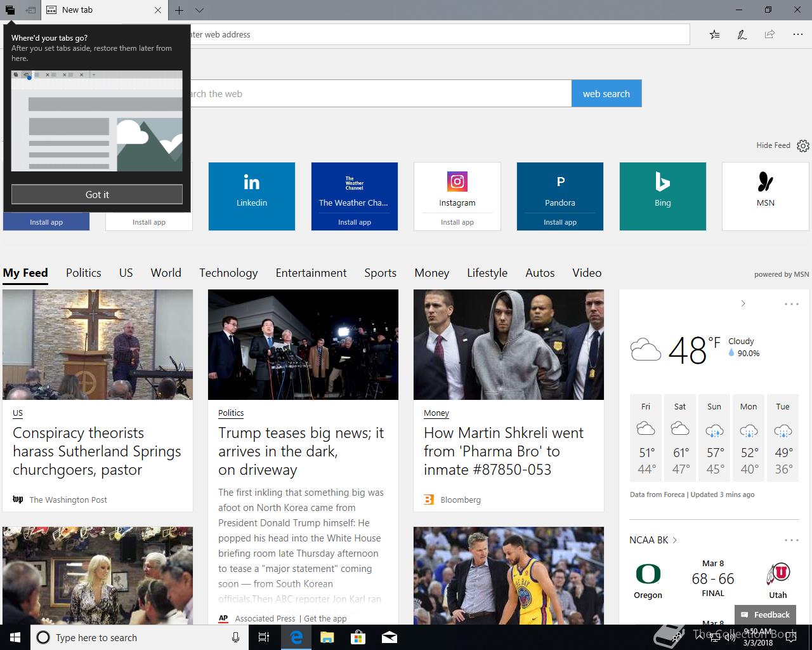Click the US category label

point(18,413)
